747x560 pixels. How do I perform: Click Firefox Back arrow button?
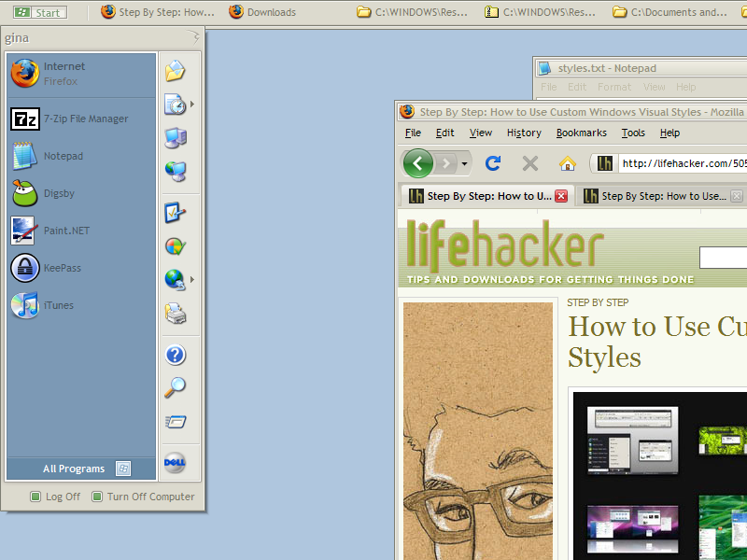[417, 163]
